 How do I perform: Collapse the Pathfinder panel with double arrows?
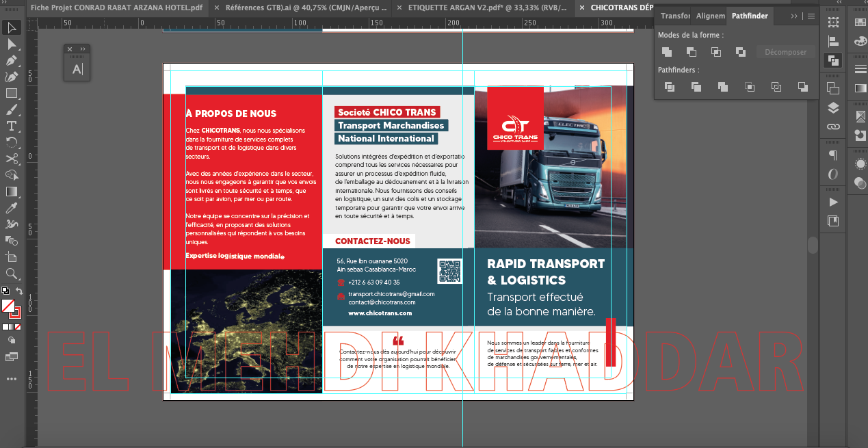click(793, 16)
